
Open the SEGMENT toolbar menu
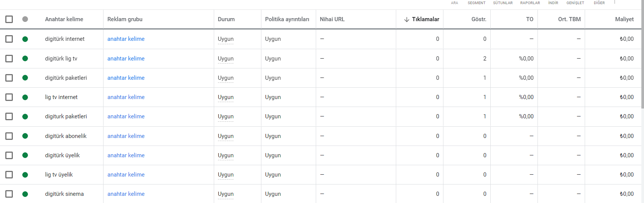(477, 3)
